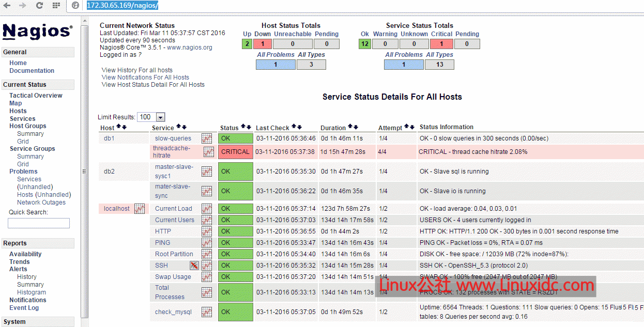Select Tactical Overview in the sidebar
644x327 pixels.
36,95
